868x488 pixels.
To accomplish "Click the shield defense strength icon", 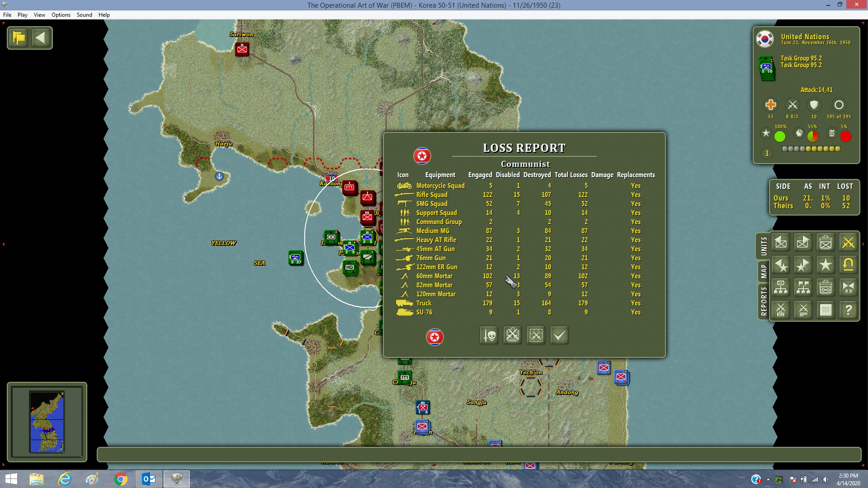I will [x=814, y=105].
